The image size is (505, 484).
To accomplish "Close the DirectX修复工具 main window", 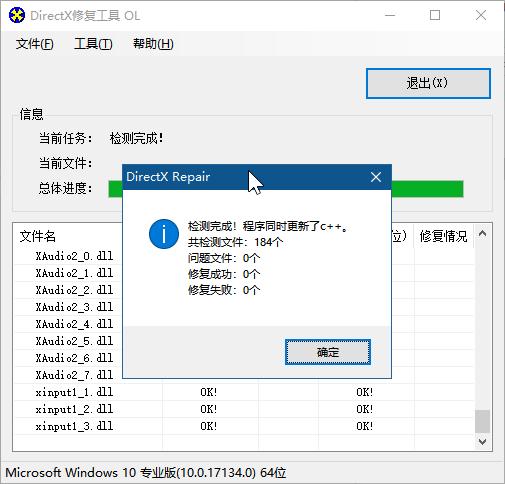I will (x=481, y=15).
